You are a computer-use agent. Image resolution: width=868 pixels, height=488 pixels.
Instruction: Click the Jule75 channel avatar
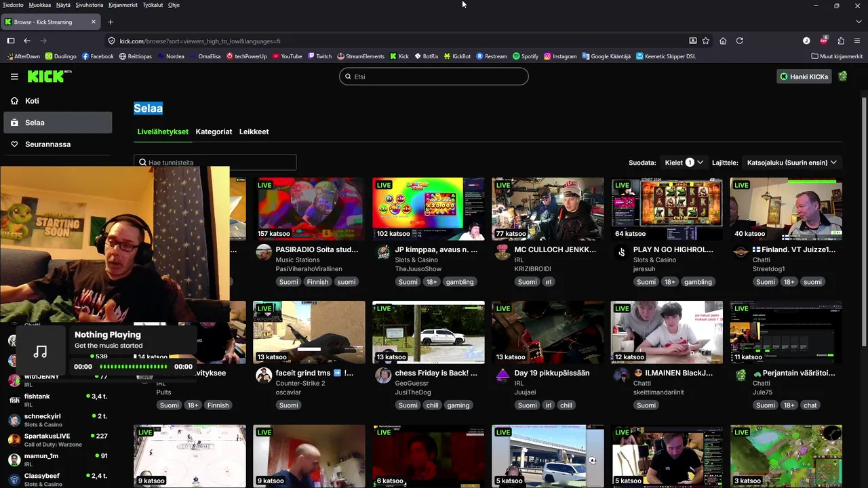(741, 375)
